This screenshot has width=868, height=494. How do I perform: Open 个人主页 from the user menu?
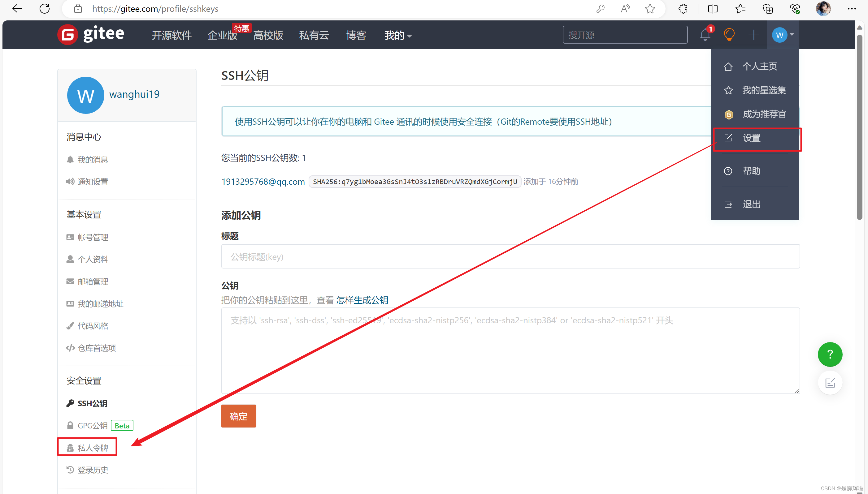pos(759,67)
